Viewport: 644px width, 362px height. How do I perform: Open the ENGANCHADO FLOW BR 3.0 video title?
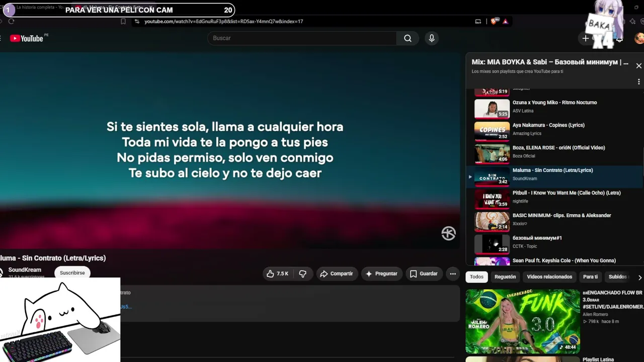click(x=613, y=300)
